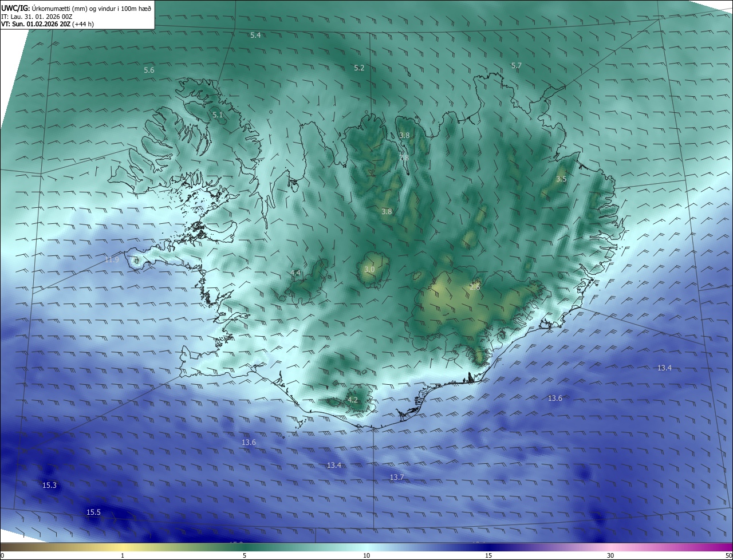Click the 5.4 value label on the map
Viewport: 733px width, 560px height.
pos(255,36)
